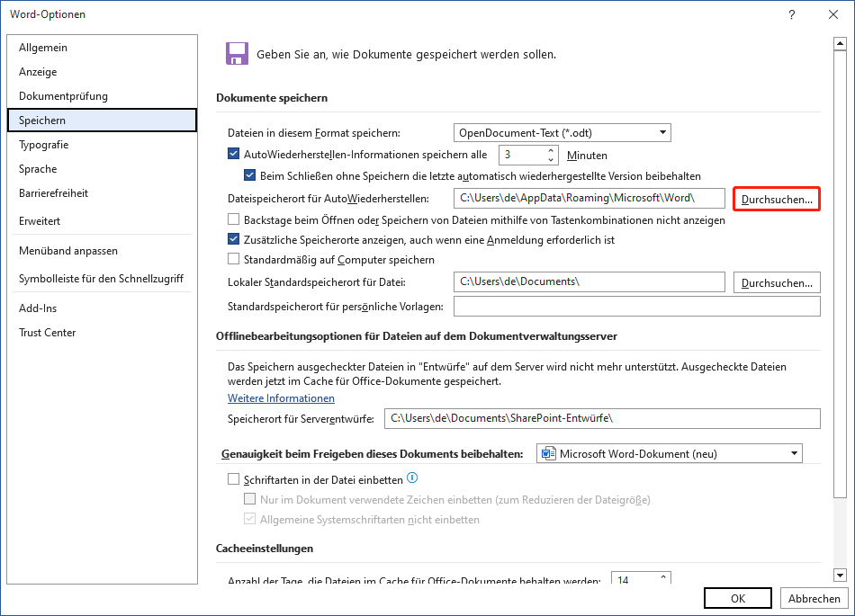Image resolution: width=855 pixels, height=616 pixels.
Task: Click the Offlinebearbeitungsoptionen heading text
Action: click(417, 336)
